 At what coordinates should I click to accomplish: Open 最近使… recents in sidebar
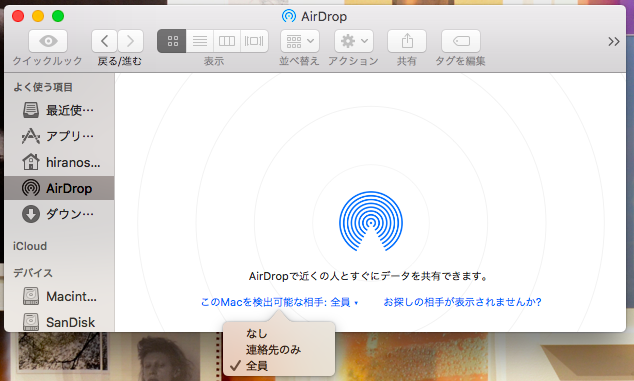pyautogui.click(x=59, y=110)
